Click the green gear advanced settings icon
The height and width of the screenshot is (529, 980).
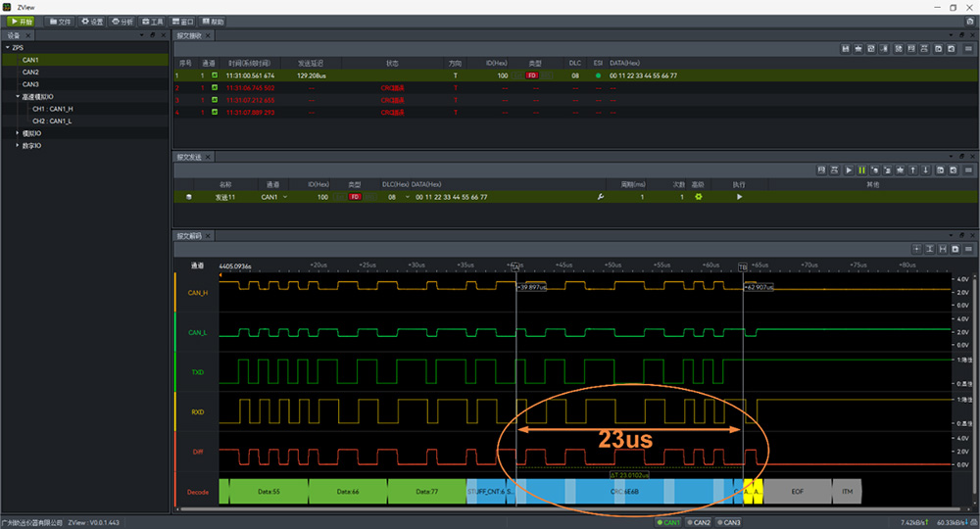tap(699, 197)
